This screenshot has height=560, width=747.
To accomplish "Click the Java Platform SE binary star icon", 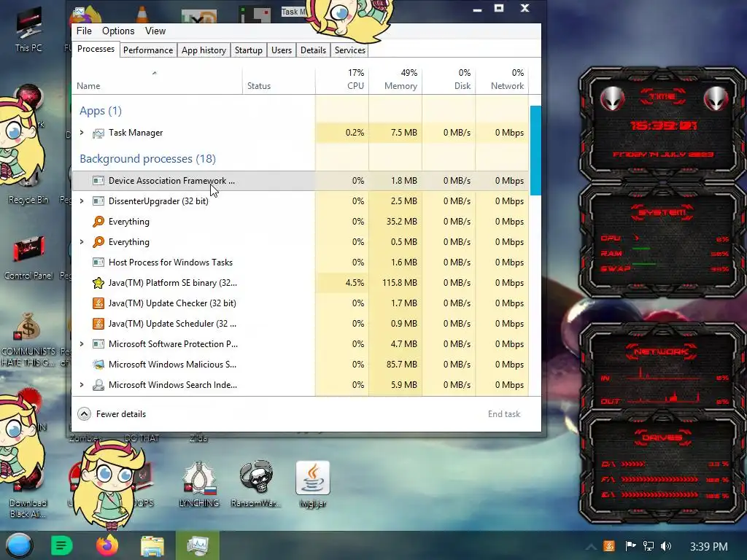I will click(98, 283).
